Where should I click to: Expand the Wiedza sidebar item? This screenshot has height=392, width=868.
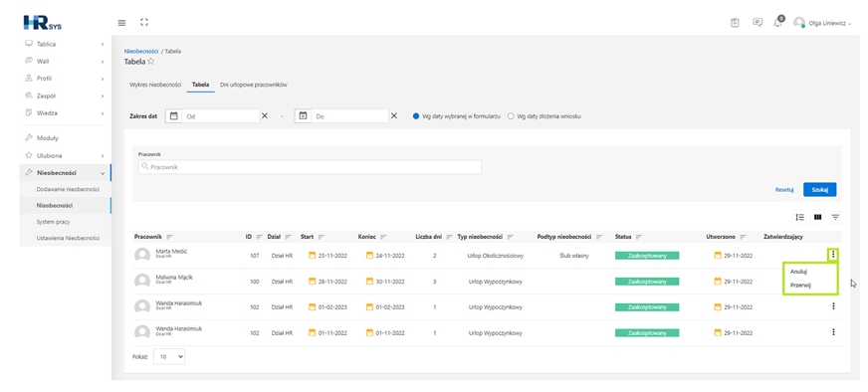[65, 113]
